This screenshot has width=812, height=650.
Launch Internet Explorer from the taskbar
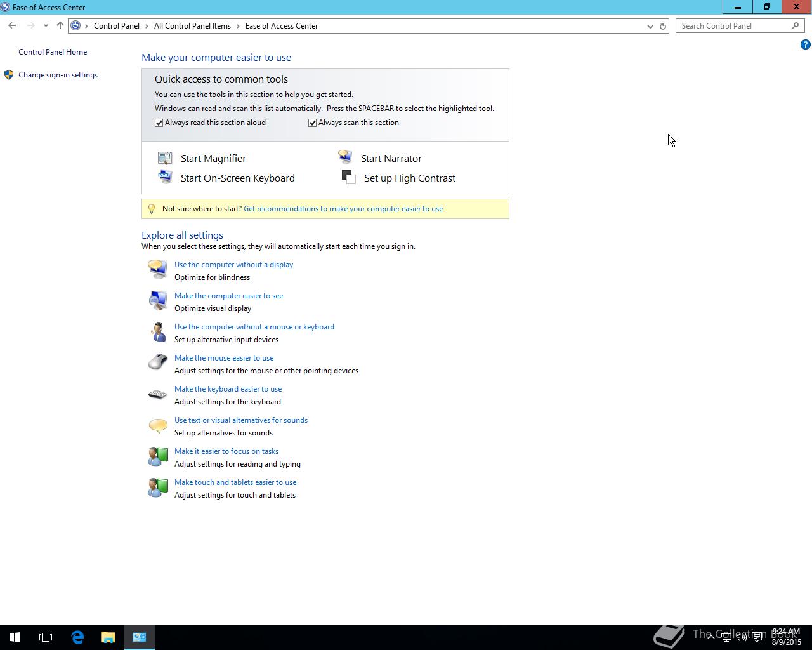click(x=77, y=637)
